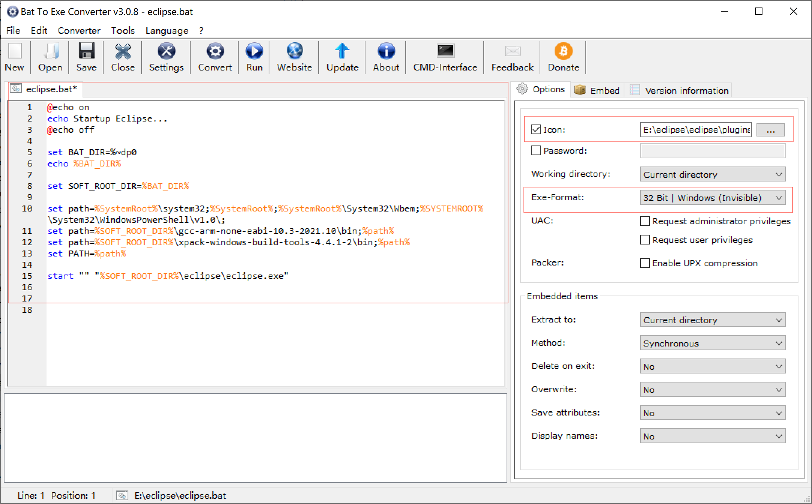Click line 5 'set BAT_DIR=%~dp0'
This screenshot has height=504, width=812.
92,152
